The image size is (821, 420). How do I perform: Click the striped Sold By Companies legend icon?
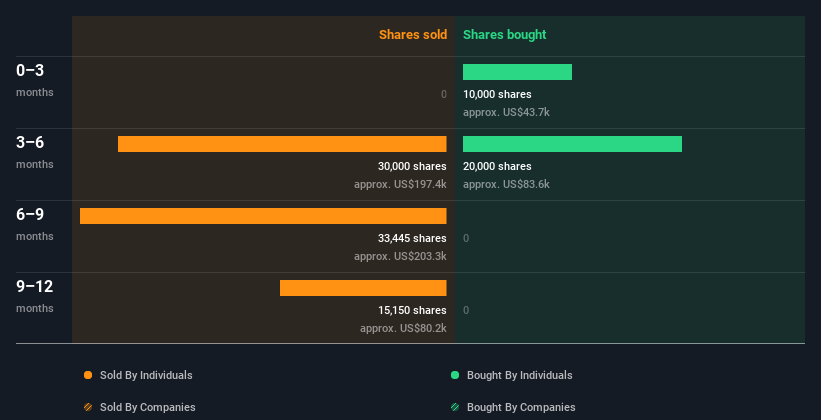pyautogui.click(x=88, y=407)
